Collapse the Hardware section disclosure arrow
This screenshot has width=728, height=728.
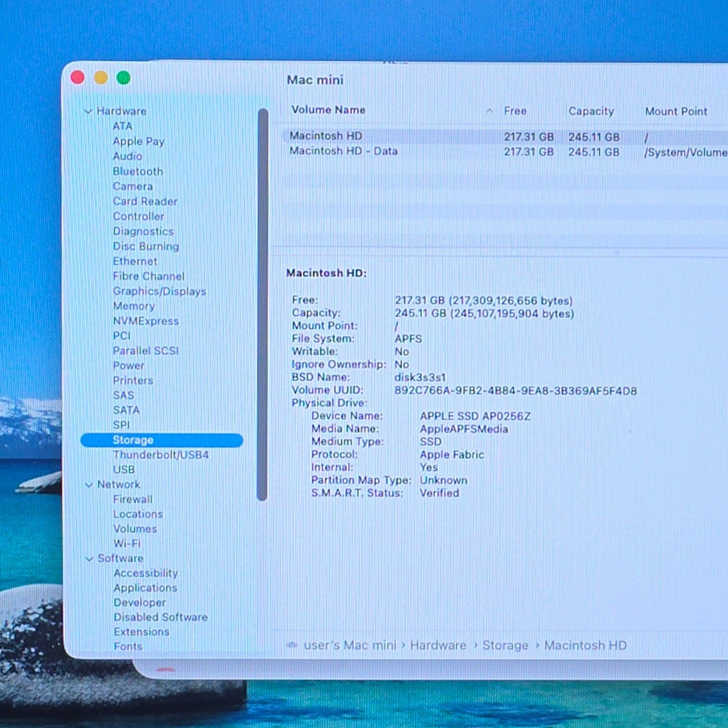(89, 112)
